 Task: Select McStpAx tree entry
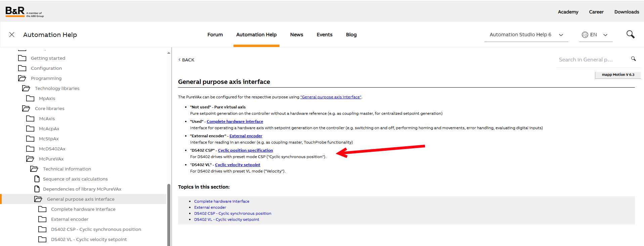(x=49, y=139)
